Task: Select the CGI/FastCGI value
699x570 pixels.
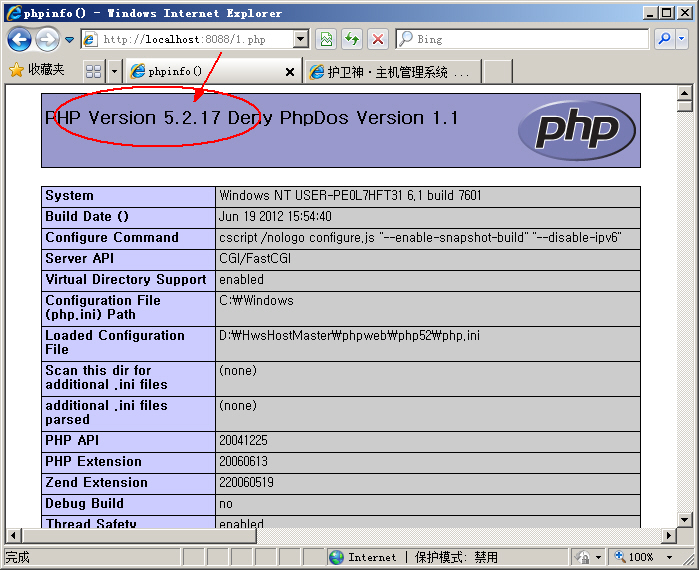Action: pyautogui.click(x=255, y=258)
